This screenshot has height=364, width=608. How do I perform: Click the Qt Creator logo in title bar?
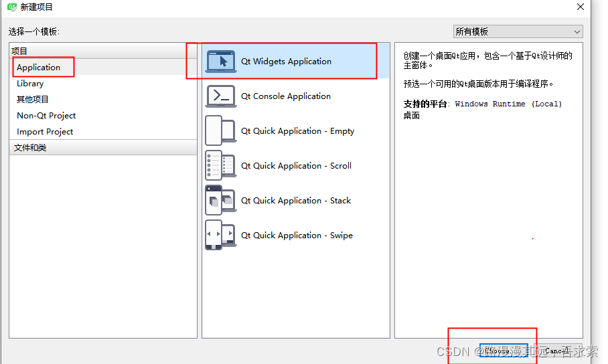(x=12, y=7)
